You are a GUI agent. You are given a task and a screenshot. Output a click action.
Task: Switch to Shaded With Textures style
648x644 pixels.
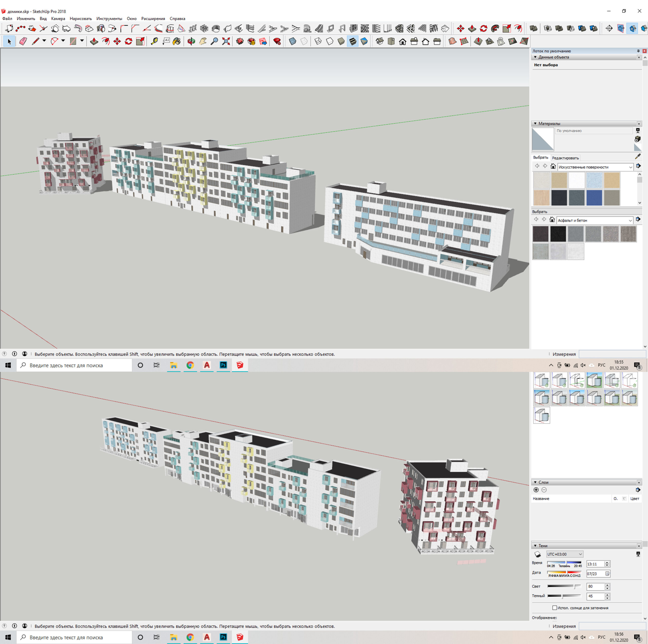coord(353,41)
